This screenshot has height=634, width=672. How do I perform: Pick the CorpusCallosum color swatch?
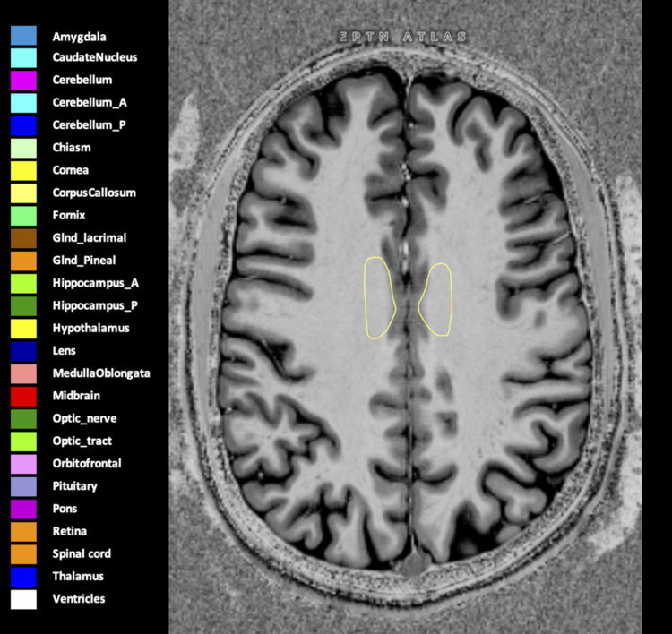click(x=23, y=193)
